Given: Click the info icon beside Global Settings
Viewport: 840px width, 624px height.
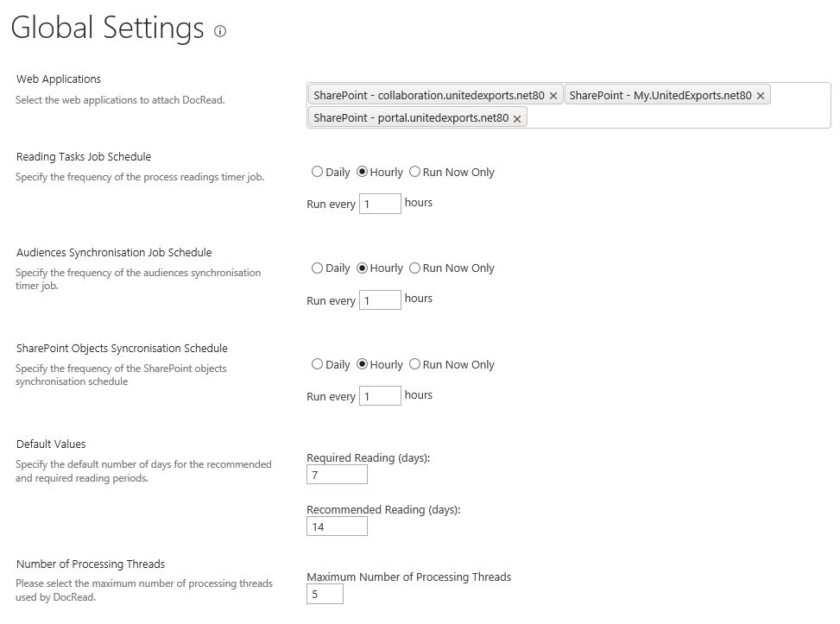Looking at the screenshot, I should [x=220, y=32].
